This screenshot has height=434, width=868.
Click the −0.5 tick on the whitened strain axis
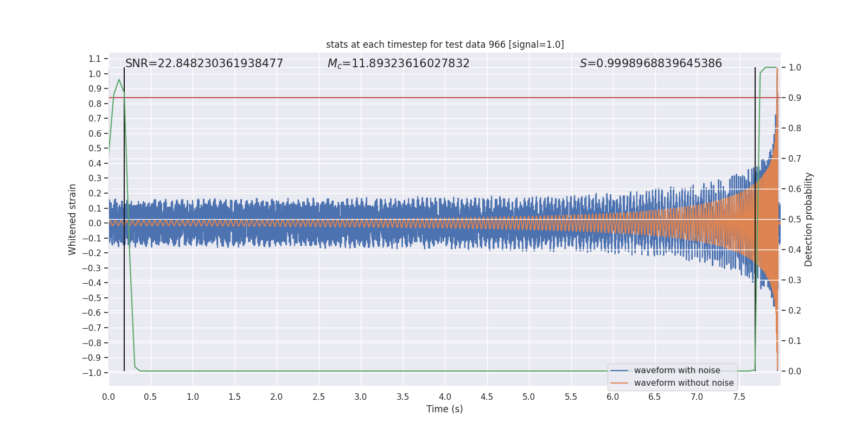click(92, 298)
